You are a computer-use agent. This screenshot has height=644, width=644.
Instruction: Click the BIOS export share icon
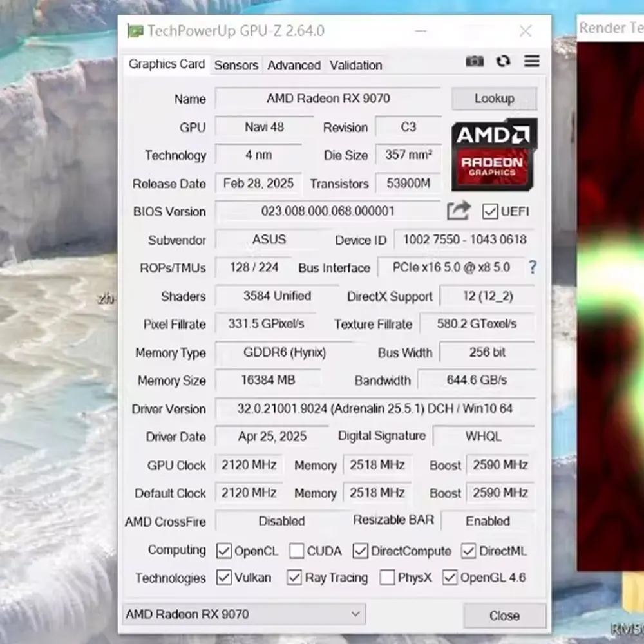point(459,211)
